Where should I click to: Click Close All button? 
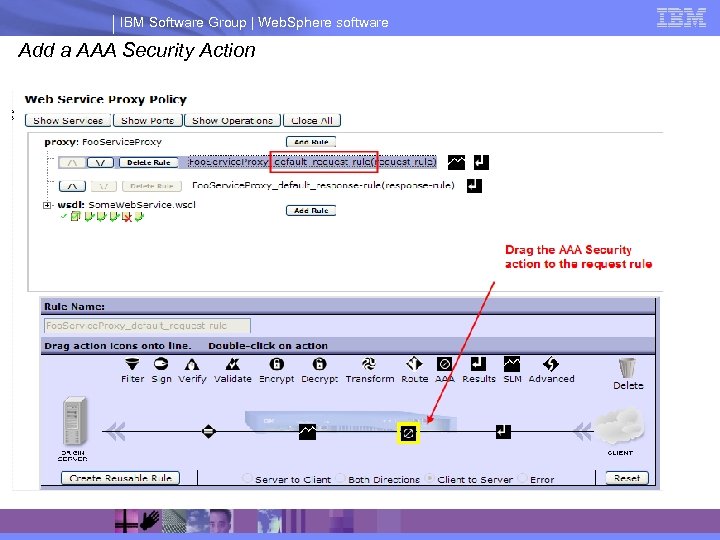click(x=312, y=120)
